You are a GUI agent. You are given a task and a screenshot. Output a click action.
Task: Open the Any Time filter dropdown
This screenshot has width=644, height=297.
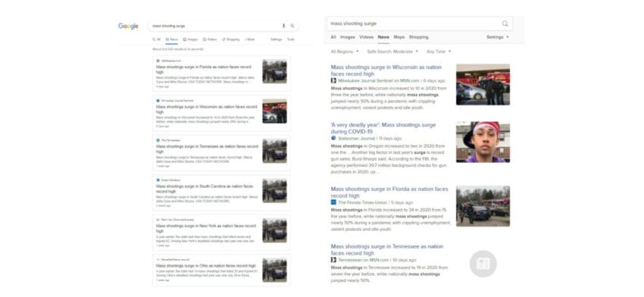point(439,52)
